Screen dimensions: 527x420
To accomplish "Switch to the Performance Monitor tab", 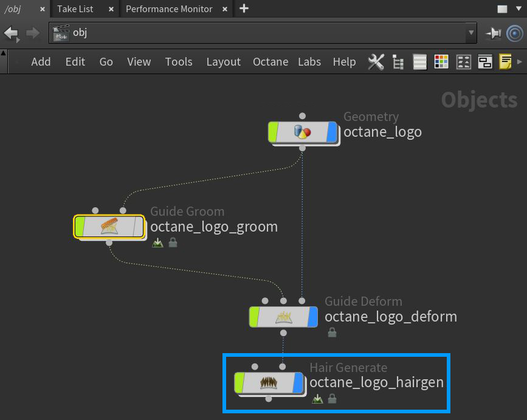I will 169,9.
